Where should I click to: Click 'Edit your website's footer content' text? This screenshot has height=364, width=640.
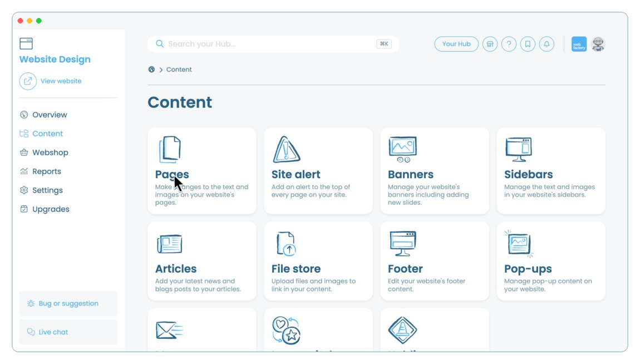click(x=426, y=285)
